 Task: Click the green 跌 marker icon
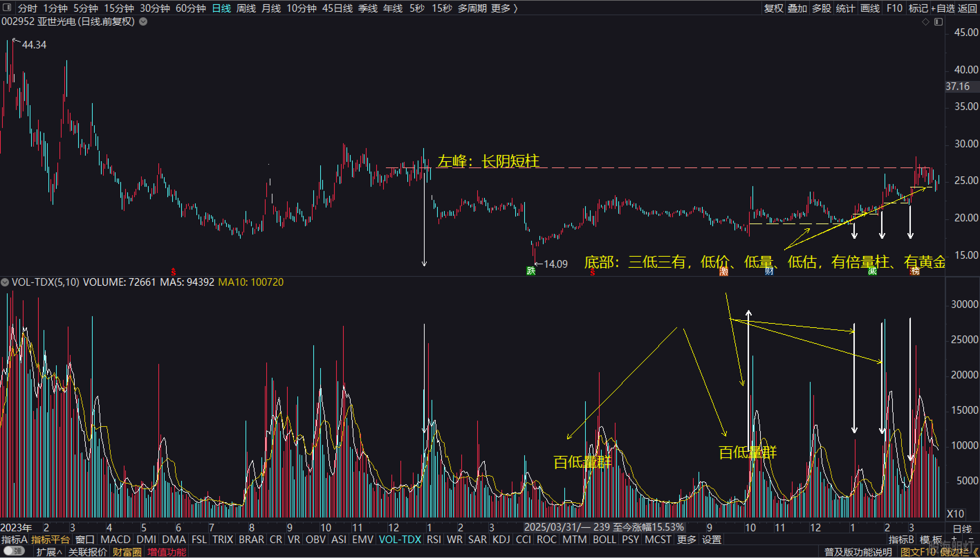(x=530, y=271)
